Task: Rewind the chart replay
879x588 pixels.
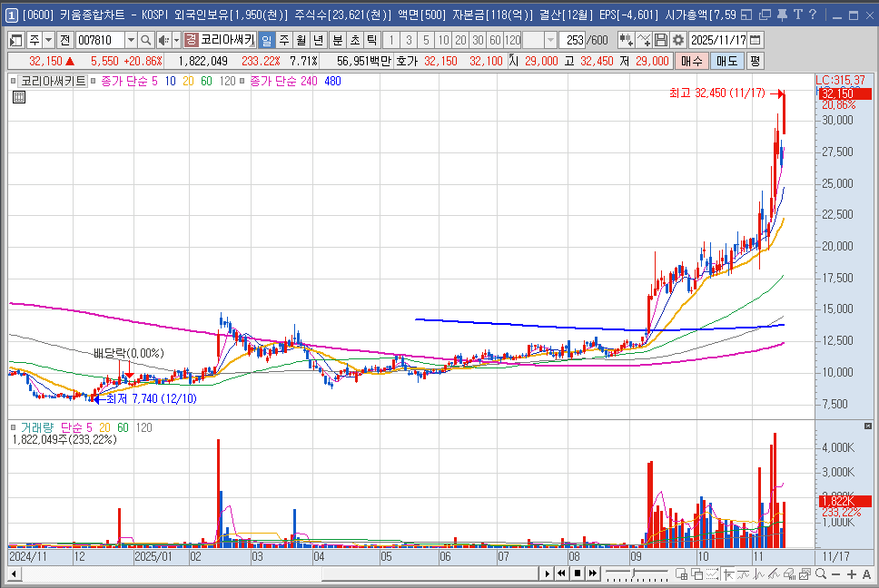Action: click(562, 573)
